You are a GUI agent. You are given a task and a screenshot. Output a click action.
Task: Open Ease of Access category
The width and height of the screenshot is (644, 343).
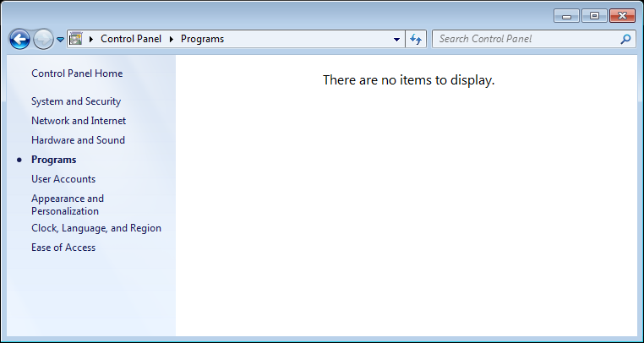[x=63, y=248]
